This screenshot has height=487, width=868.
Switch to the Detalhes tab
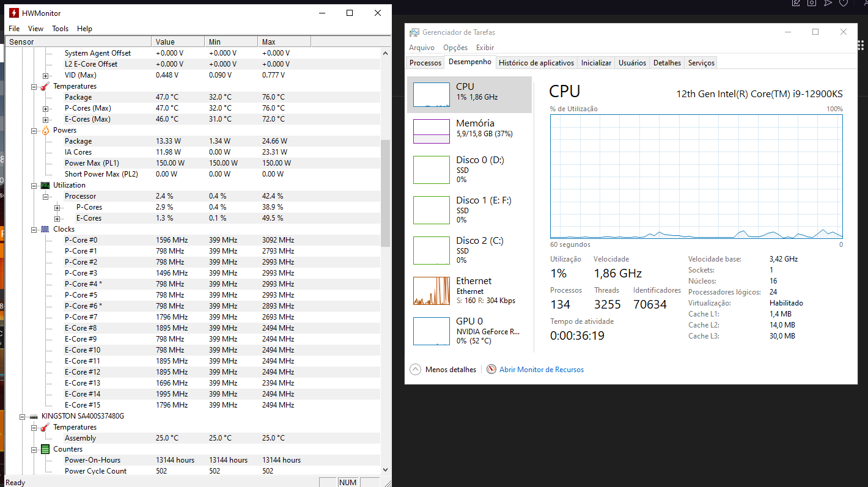tap(667, 63)
